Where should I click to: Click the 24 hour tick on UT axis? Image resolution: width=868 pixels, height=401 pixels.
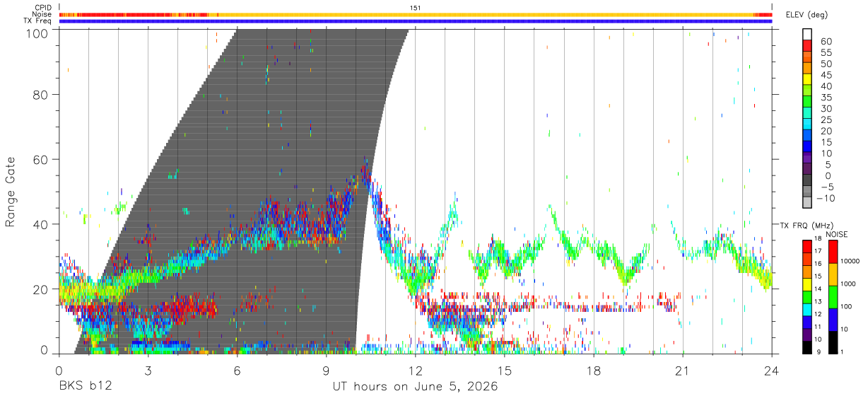point(772,371)
